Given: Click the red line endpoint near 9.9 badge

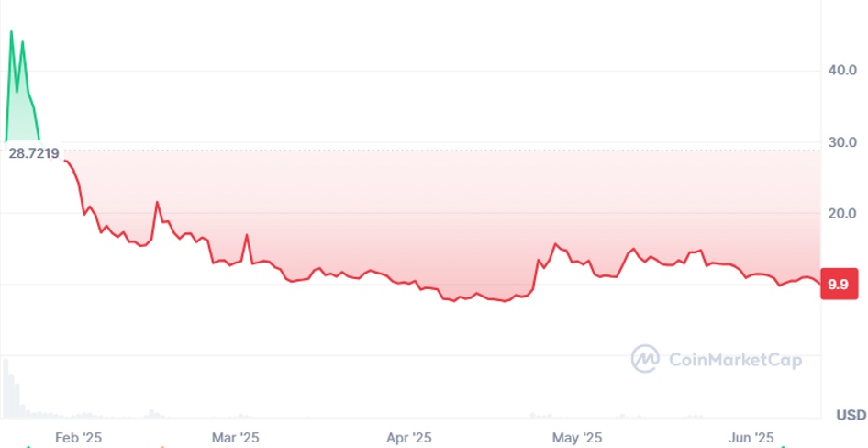Looking at the screenshot, I should [819, 283].
